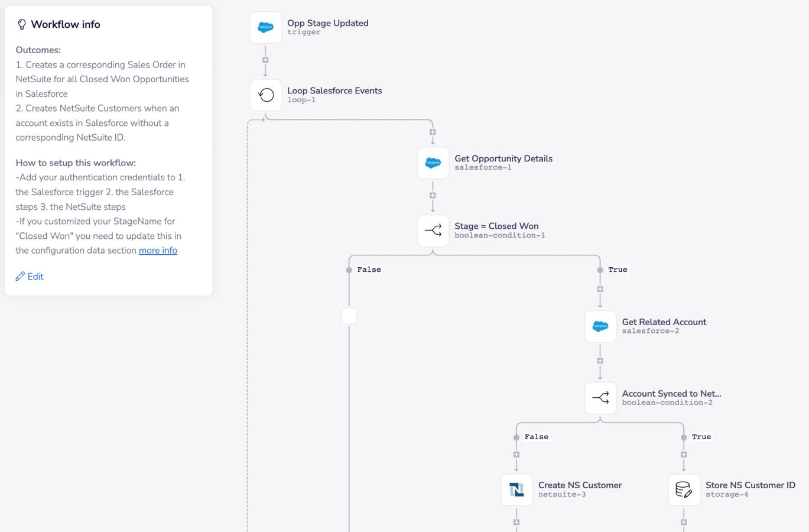This screenshot has width=809, height=532.
Task: Click the Create NS Customer step title
Action: click(580, 485)
